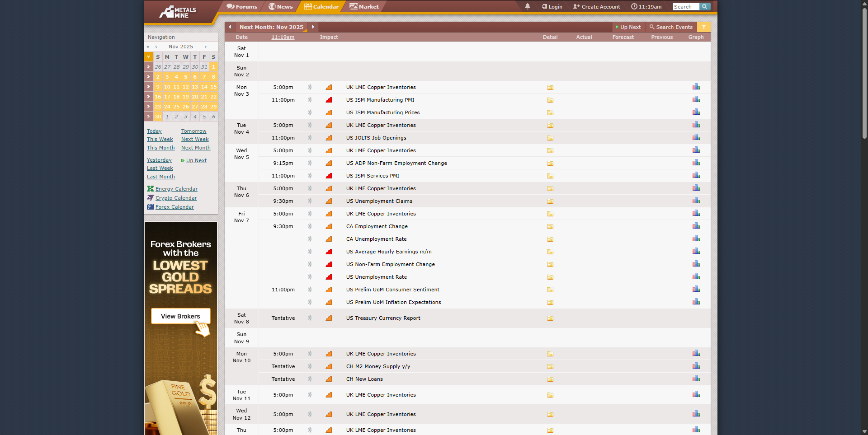
Task: Open the calendar filter funnel icon
Action: coord(703,27)
